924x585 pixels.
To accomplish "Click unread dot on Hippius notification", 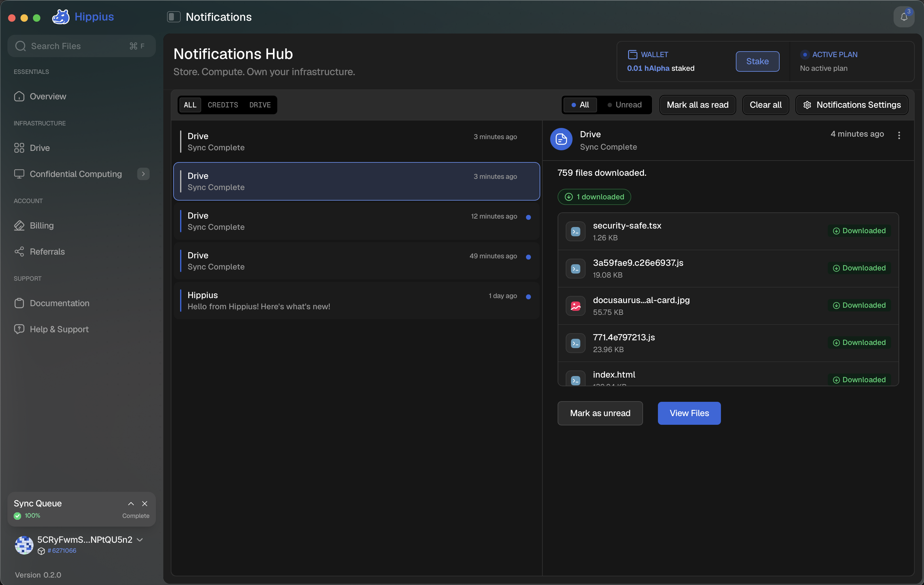I will click(528, 297).
